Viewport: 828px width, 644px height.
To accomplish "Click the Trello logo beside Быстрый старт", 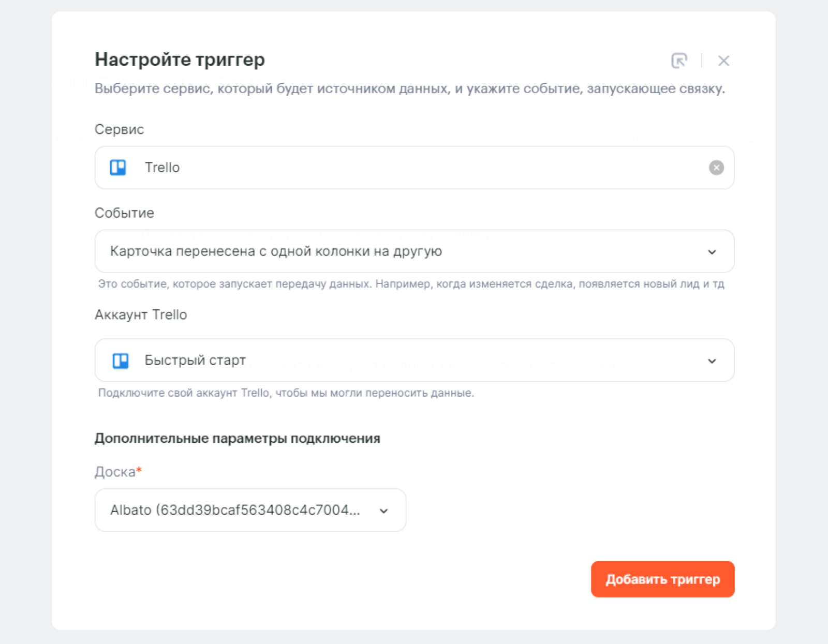I will [x=121, y=361].
